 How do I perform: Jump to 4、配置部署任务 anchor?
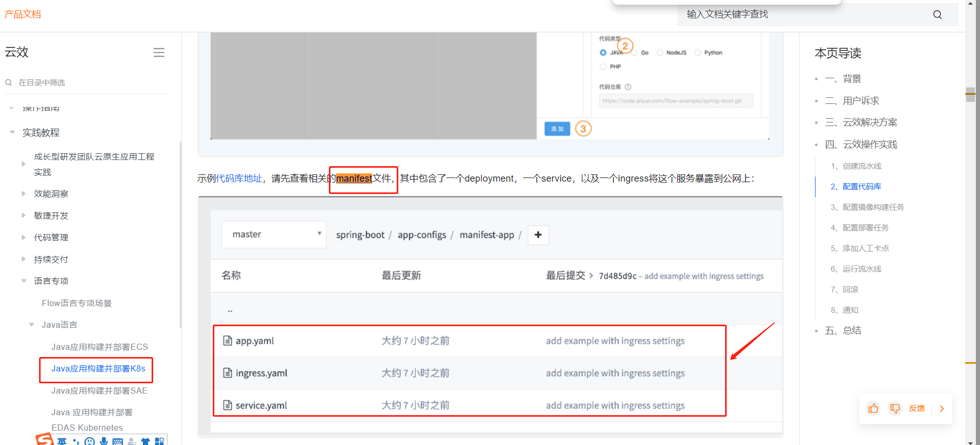860,228
